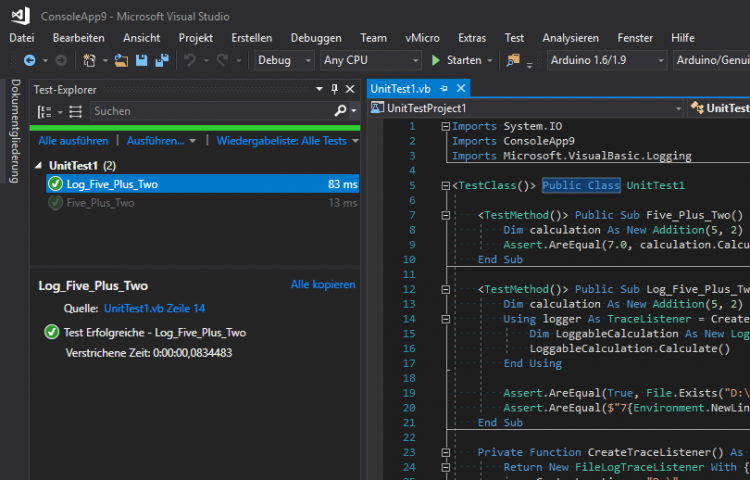Viewport: 750px width, 480px height.
Task: Open the Ansicht menu
Action: click(x=142, y=38)
